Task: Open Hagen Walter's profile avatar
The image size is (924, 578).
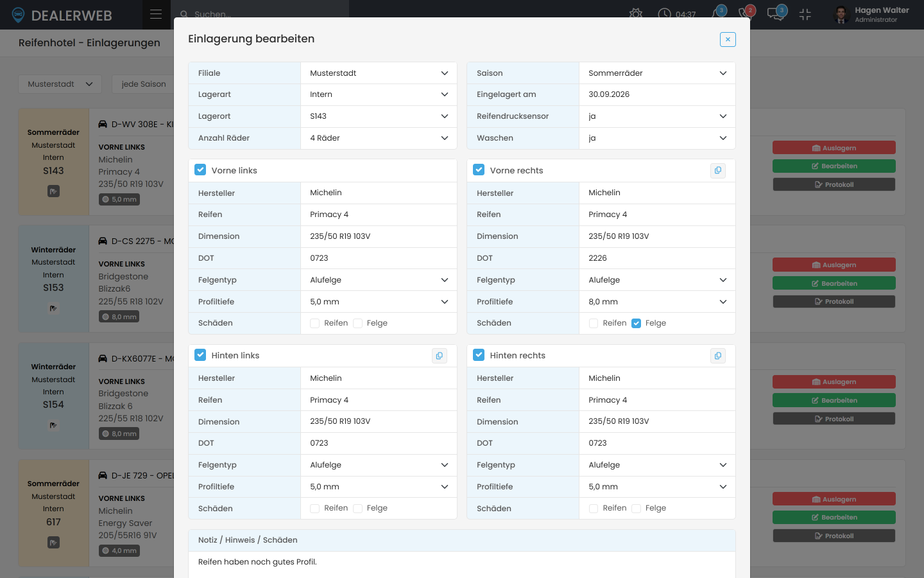Action: 842,14
